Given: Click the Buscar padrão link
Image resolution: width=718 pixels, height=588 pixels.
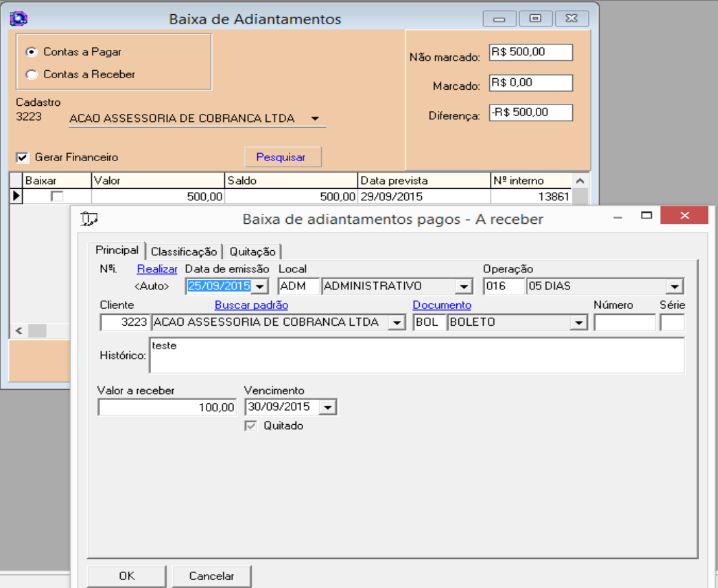Looking at the screenshot, I should pos(251,305).
